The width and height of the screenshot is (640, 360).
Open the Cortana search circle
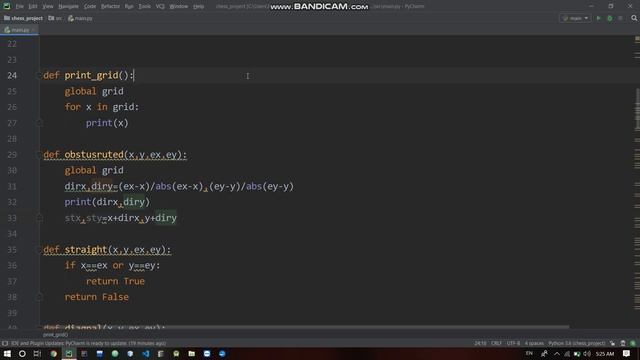tap(22, 354)
